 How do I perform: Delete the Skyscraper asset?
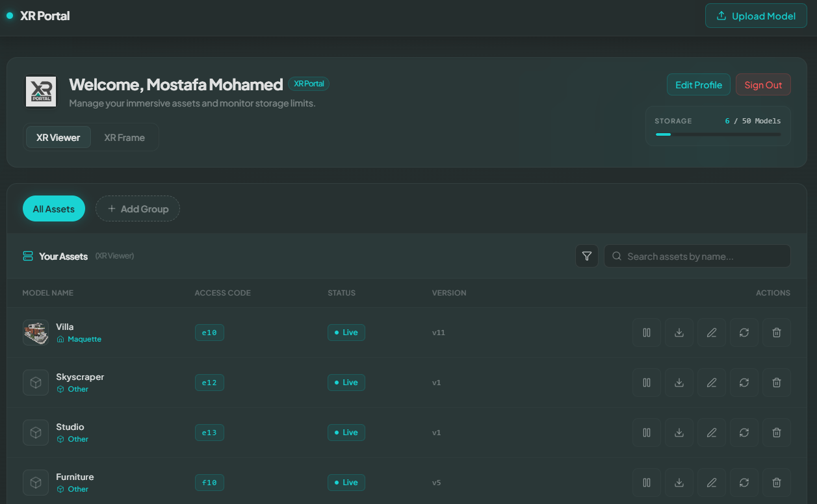[x=777, y=383]
